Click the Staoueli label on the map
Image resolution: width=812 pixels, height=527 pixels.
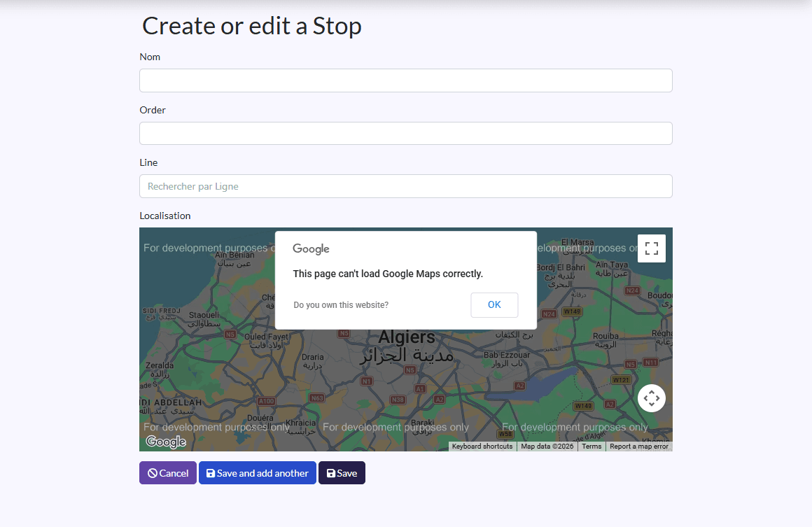(x=204, y=315)
